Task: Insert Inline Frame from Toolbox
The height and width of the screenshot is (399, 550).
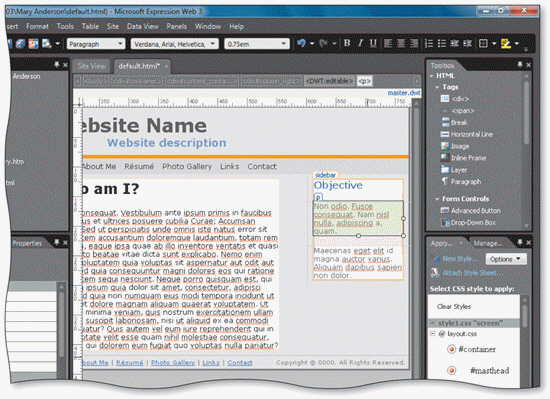Action: coord(463,158)
